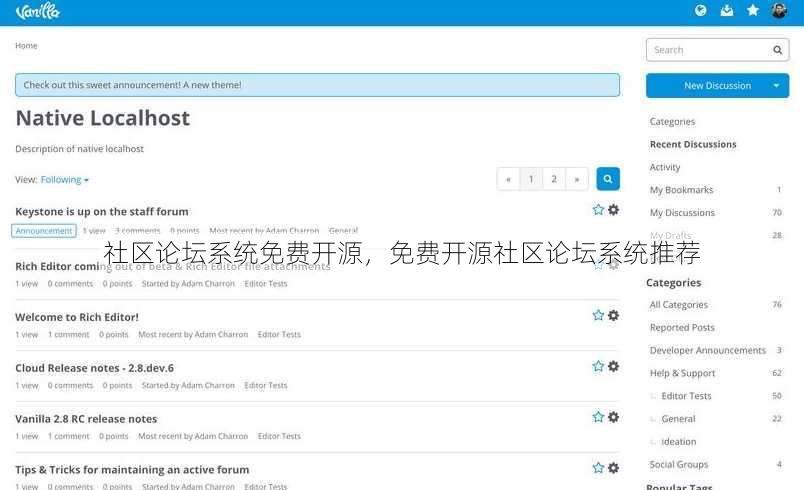Open Tips & Tricks for maintaining an active forum
804x490 pixels.
coord(132,469)
